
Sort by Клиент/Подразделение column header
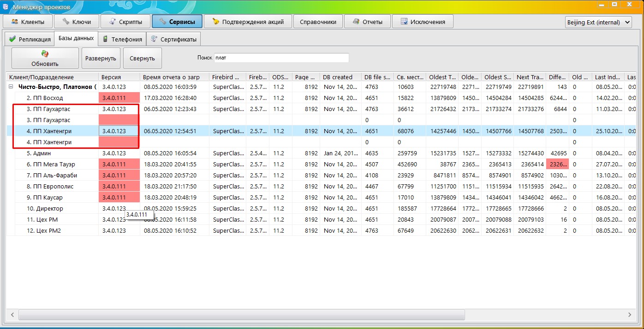pos(53,77)
